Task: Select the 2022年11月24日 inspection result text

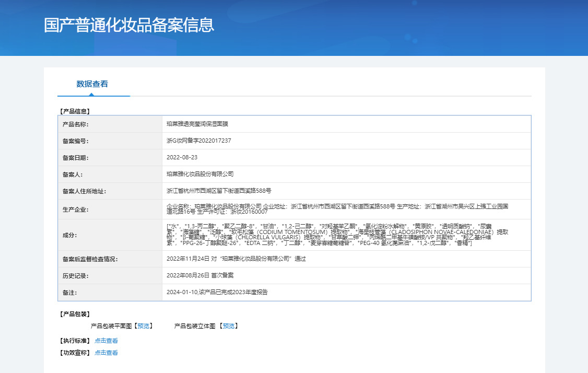Action: click(236, 259)
